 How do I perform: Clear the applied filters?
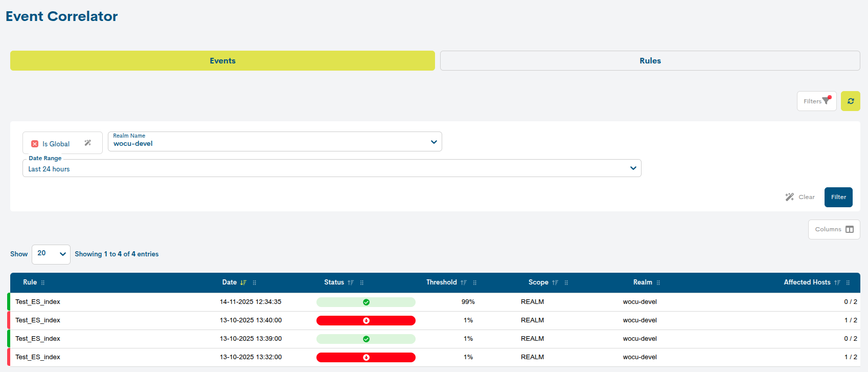(x=801, y=197)
